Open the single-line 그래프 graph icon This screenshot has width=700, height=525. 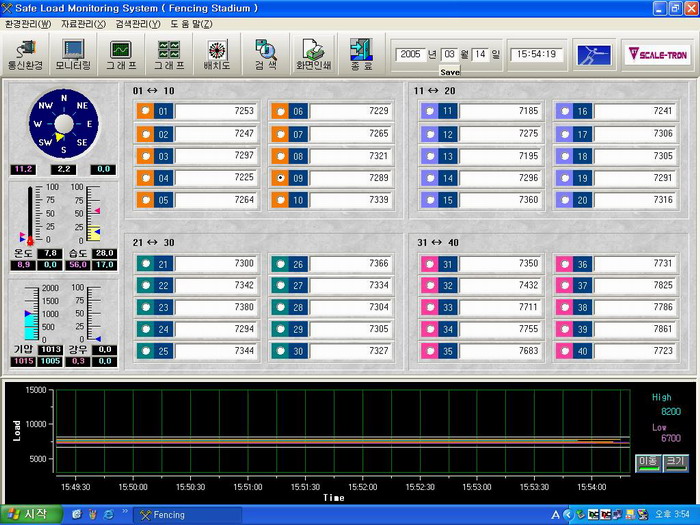[120, 53]
